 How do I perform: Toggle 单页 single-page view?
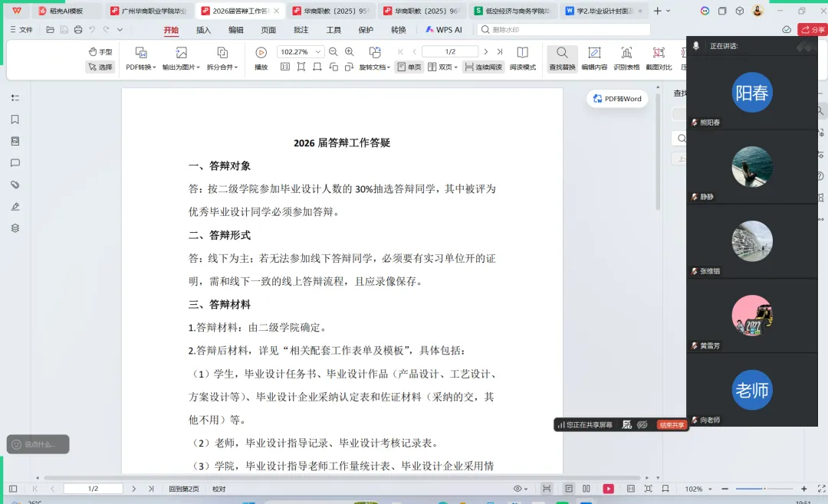pyautogui.click(x=409, y=67)
